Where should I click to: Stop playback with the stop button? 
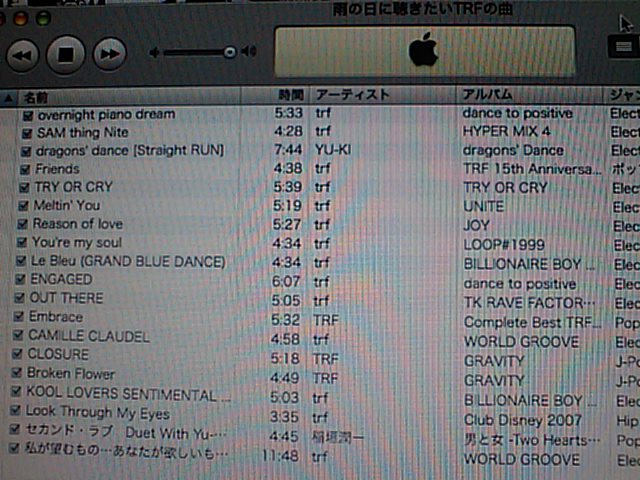(66, 54)
